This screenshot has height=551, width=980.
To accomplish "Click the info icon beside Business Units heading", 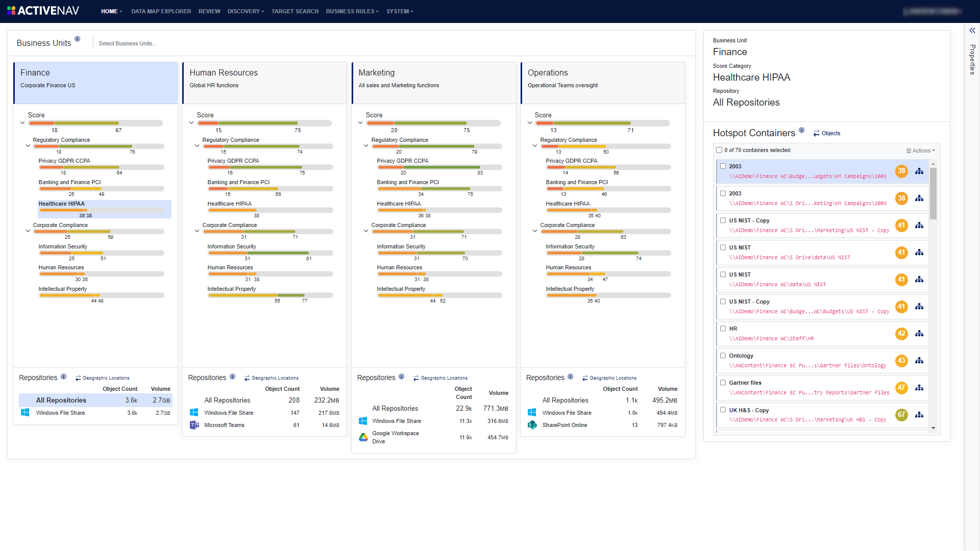I will [78, 38].
